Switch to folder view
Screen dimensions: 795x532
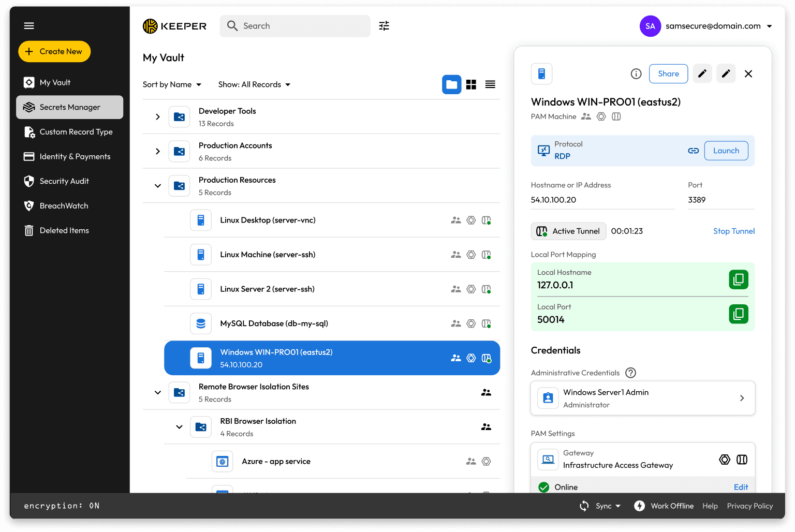(x=452, y=84)
